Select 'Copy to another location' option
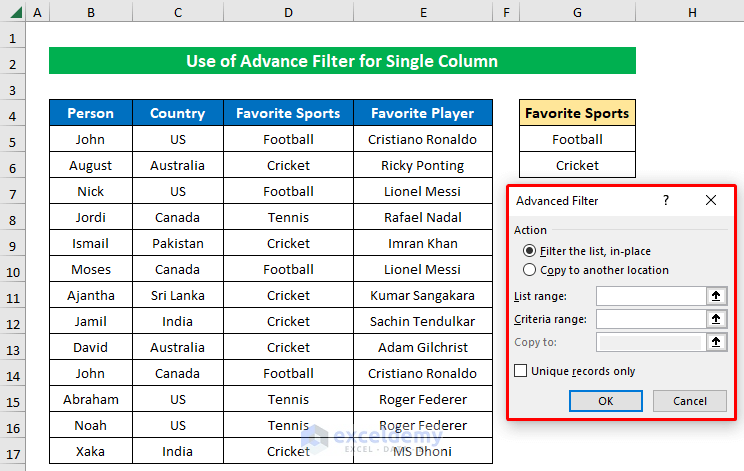Screen dimensions: 744x471 point(530,270)
